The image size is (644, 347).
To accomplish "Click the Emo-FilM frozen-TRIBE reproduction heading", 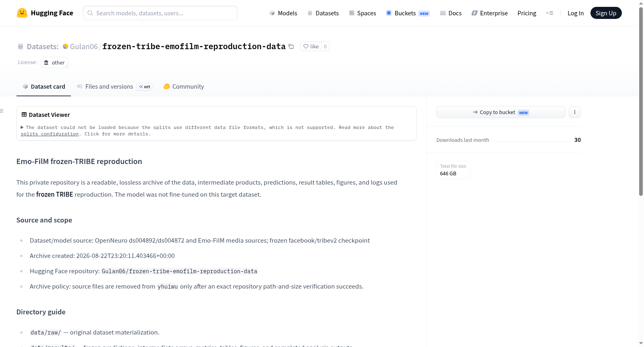I will (x=79, y=161).
